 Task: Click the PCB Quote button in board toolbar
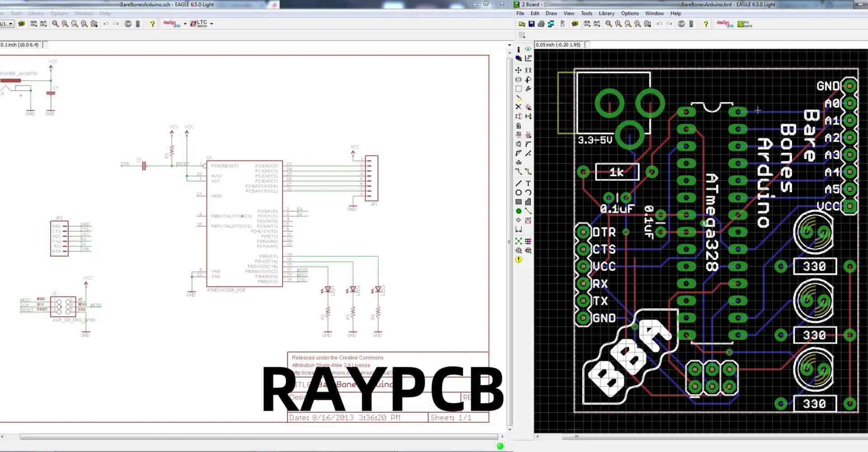click(x=745, y=24)
